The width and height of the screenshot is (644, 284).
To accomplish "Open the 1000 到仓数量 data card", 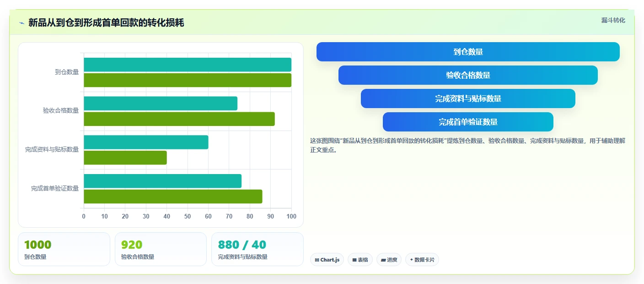I will coord(64,249).
